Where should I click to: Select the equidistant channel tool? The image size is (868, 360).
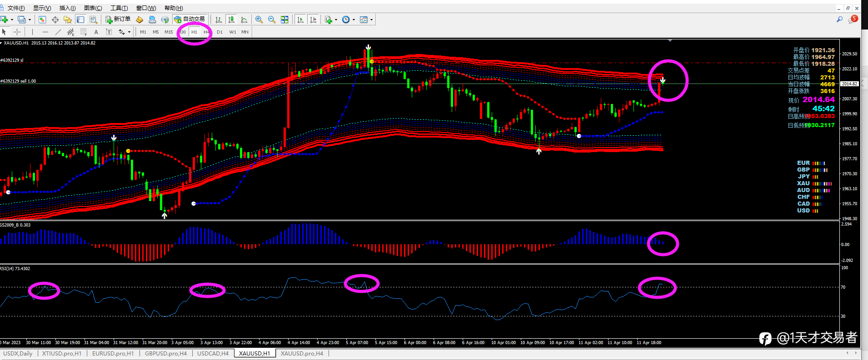(x=70, y=32)
